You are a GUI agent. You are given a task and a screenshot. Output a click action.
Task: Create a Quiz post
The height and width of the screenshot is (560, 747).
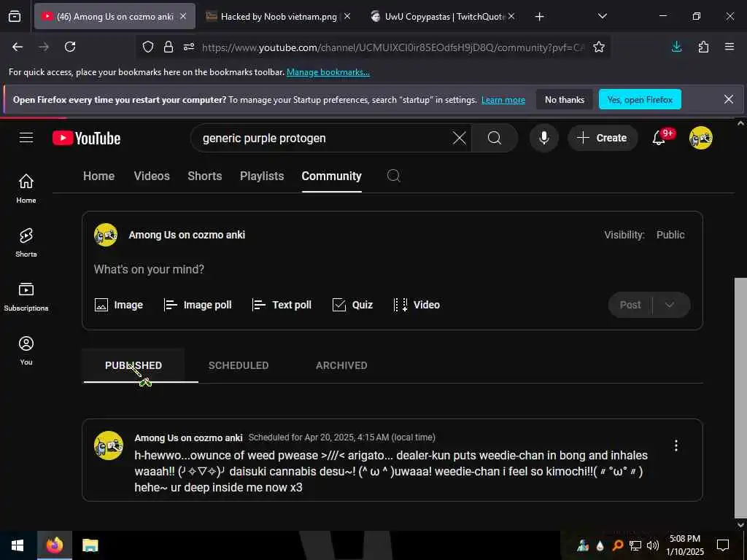(352, 305)
